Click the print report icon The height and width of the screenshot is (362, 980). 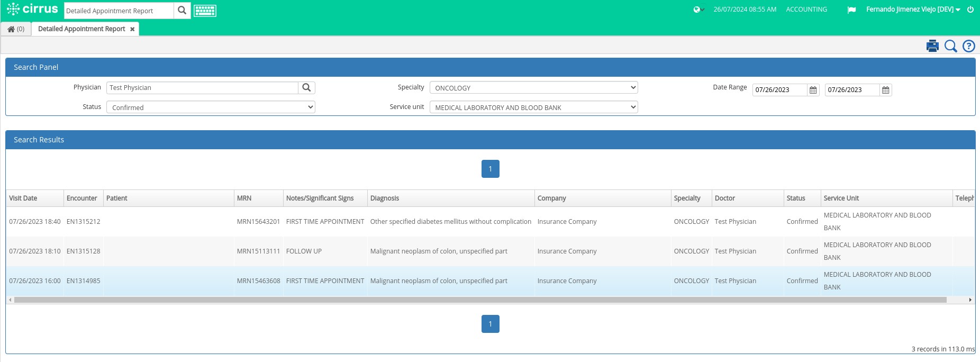[x=932, y=46]
